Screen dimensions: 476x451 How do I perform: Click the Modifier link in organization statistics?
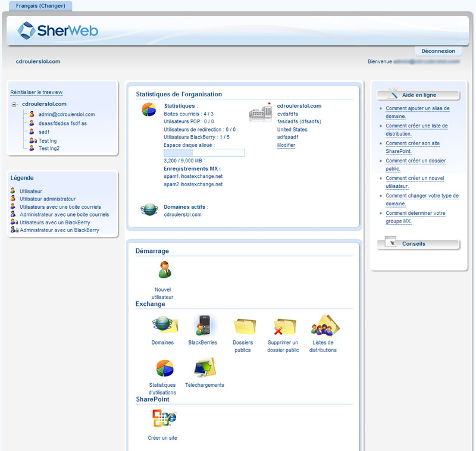click(286, 145)
